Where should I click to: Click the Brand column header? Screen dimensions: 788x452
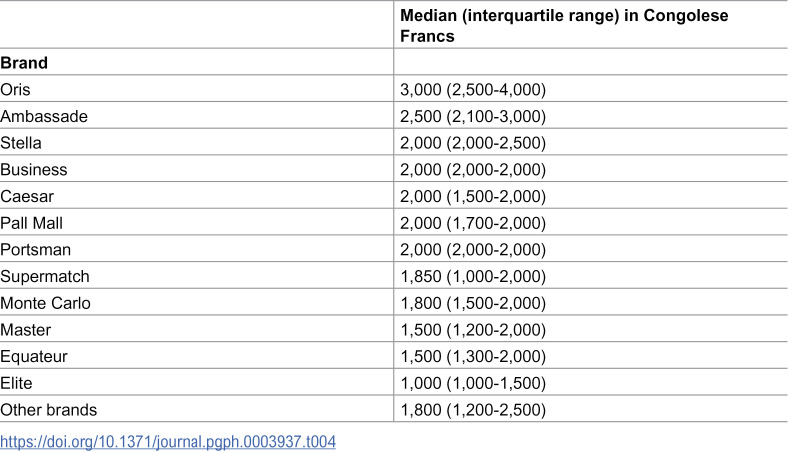(24, 63)
